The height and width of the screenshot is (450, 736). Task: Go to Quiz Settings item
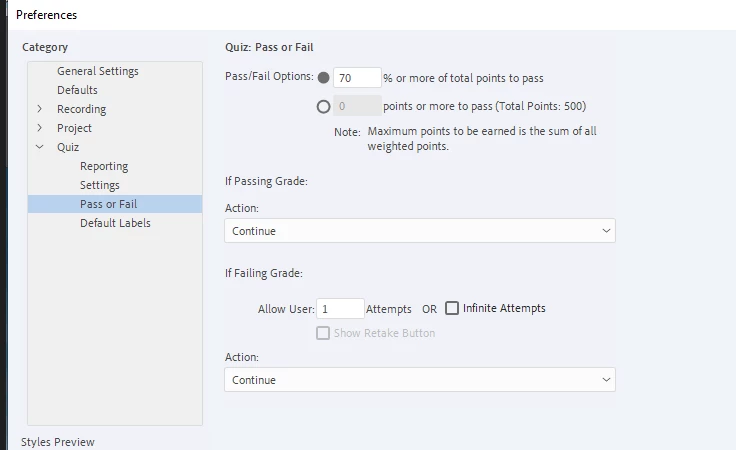click(99, 185)
